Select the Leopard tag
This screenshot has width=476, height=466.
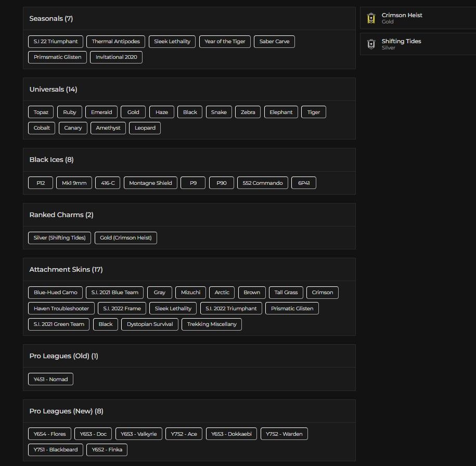tap(145, 128)
